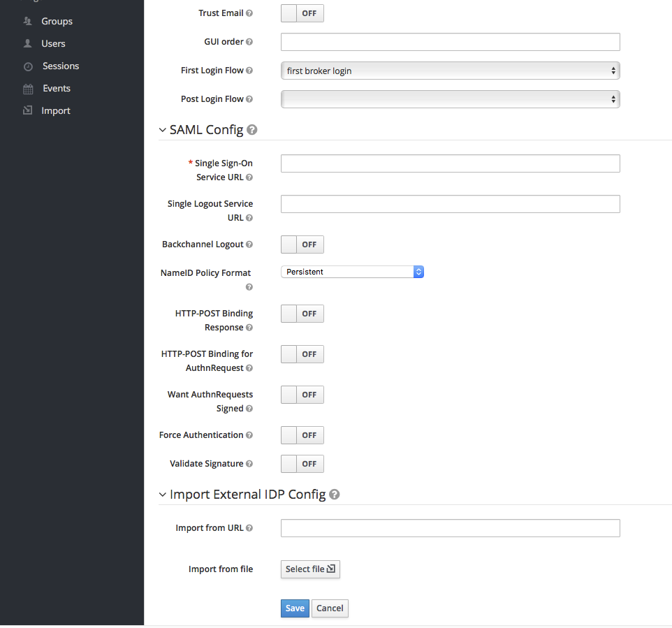Click help icon beside Import External IDP Config
672x628 pixels.
click(335, 495)
